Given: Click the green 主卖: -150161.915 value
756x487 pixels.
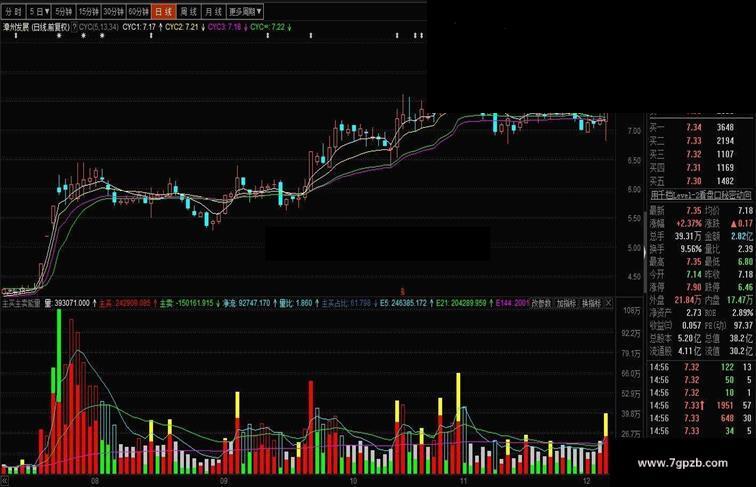Looking at the screenshot, I should pos(186,303).
